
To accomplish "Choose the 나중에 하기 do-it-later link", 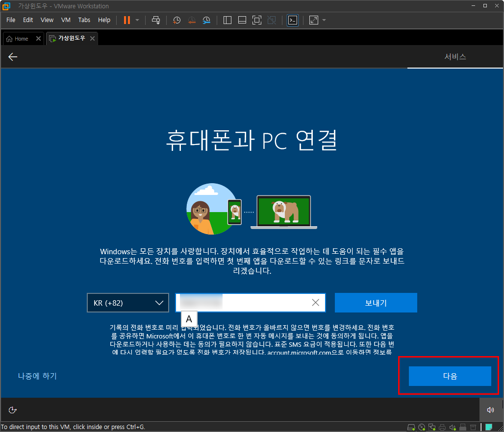I will [37, 376].
